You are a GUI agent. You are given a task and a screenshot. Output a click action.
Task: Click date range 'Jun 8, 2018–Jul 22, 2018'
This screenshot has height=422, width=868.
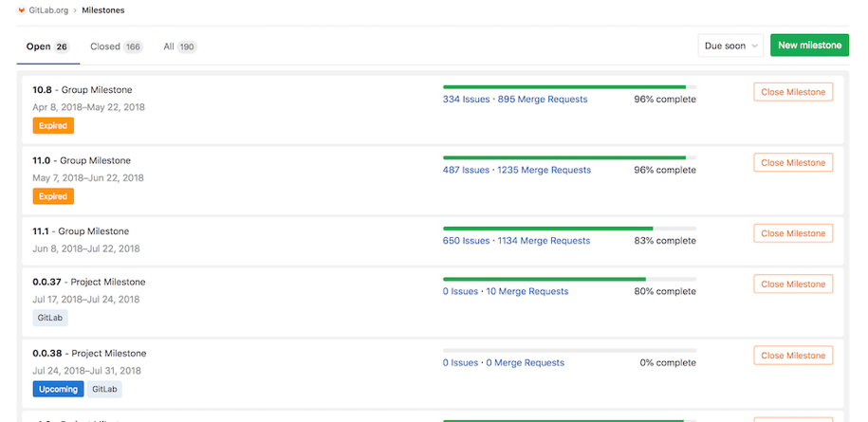point(86,248)
